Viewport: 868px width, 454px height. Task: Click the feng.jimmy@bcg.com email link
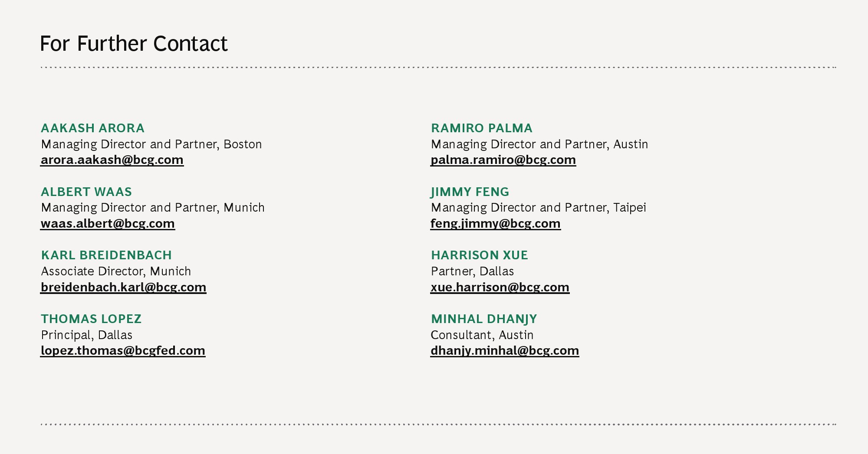[x=495, y=224]
